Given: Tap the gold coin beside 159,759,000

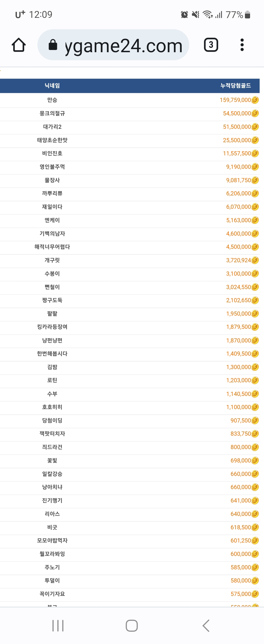Looking at the screenshot, I should [x=255, y=100].
